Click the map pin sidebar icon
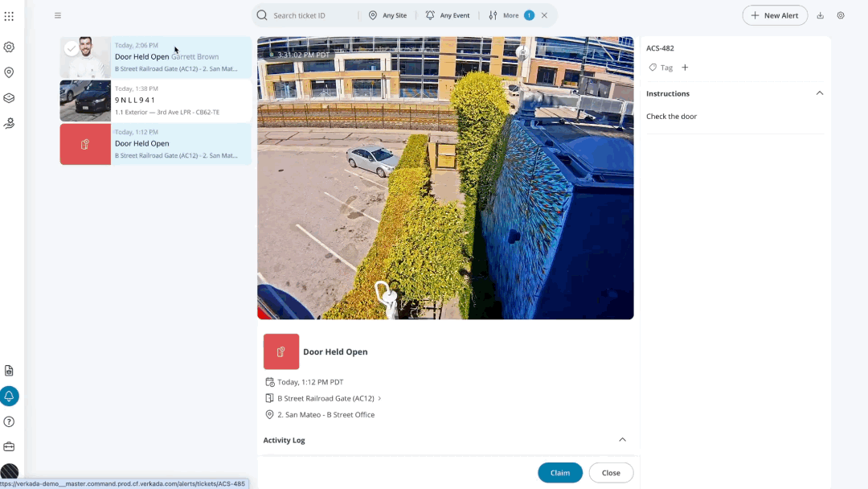868x489 pixels. pyautogui.click(x=9, y=72)
